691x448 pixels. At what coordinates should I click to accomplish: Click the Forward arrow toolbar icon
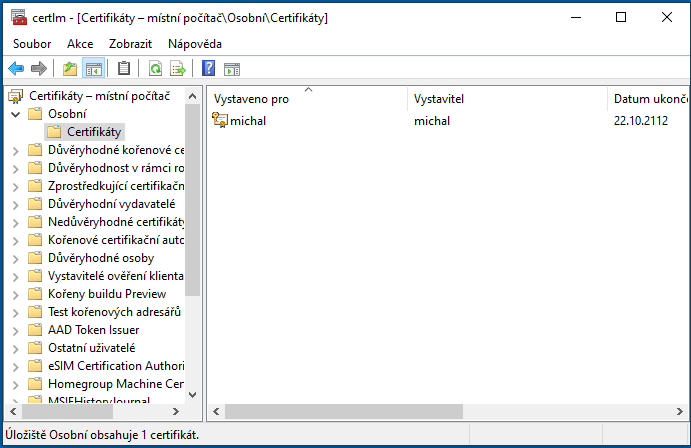(x=39, y=69)
